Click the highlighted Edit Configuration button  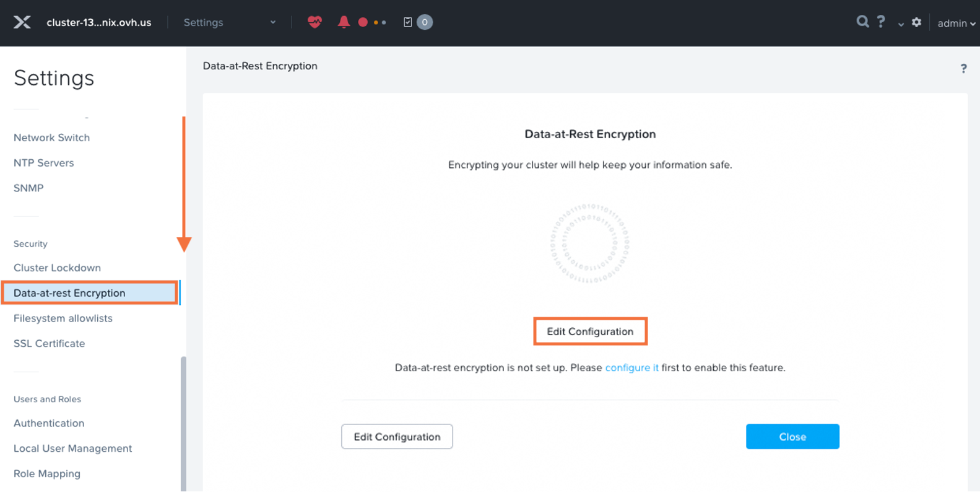[590, 332]
